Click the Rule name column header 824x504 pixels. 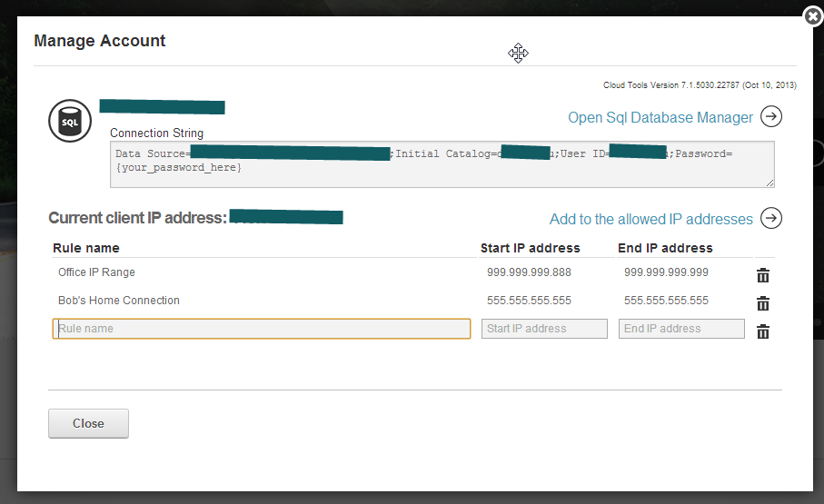pos(86,248)
